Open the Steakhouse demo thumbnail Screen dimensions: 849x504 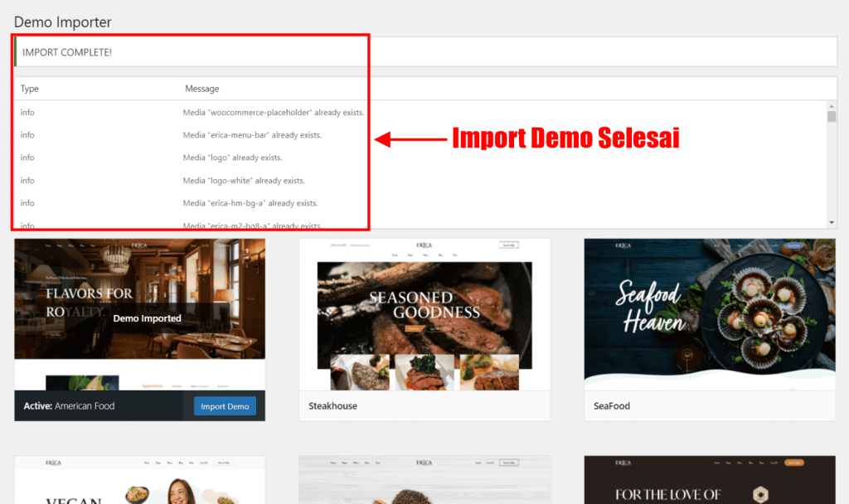coord(424,314)
